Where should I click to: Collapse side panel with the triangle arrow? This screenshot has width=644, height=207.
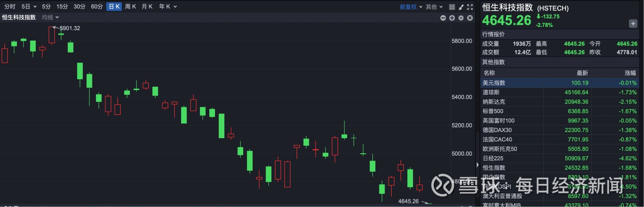pos(478,165)
